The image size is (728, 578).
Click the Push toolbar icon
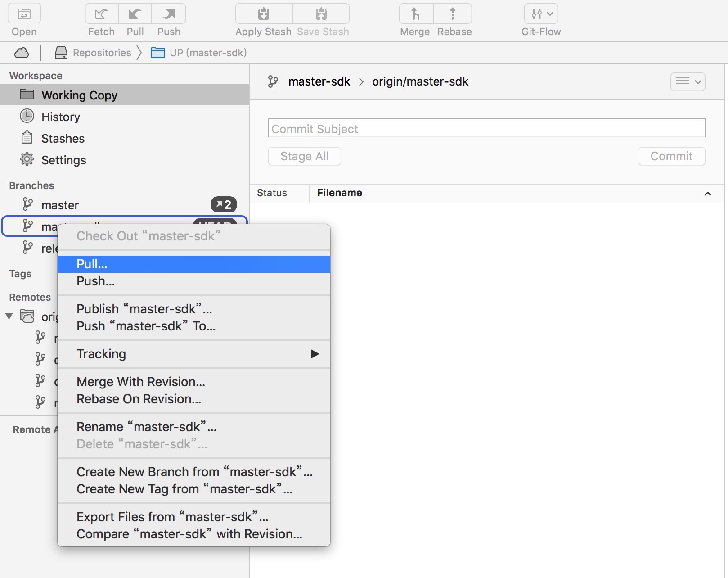pos(169,14)
